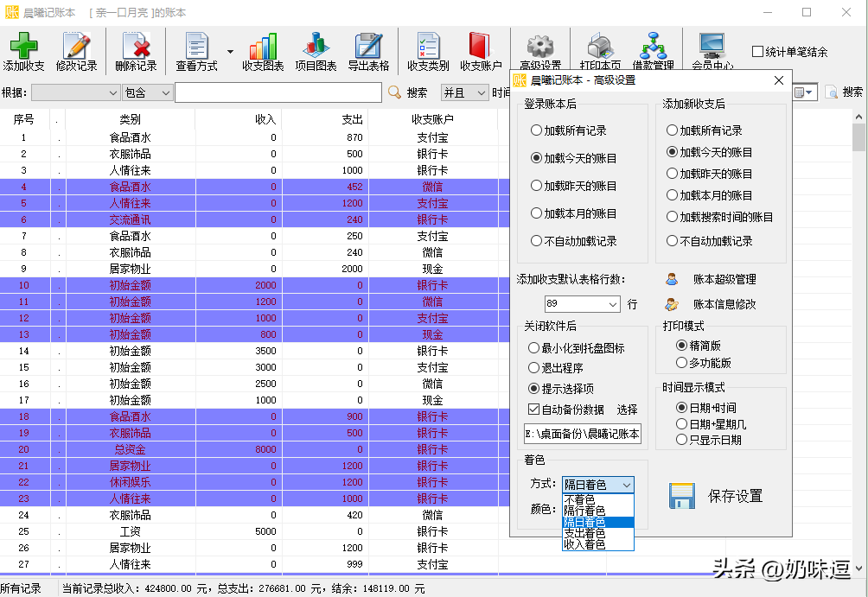The height and width of the screenshot is (597, 868).
Task: Click inside the search text field
Action: [x=277, y=92]
